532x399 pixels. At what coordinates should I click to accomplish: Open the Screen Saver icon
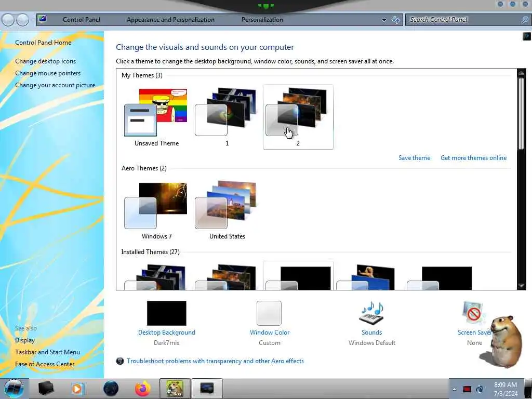pos(474,313)
